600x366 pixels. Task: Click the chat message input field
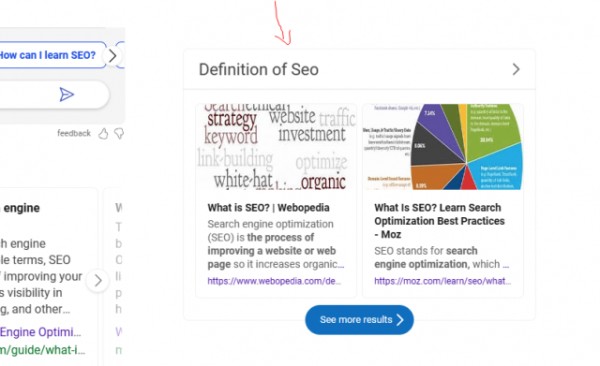(x=54, y=95)
